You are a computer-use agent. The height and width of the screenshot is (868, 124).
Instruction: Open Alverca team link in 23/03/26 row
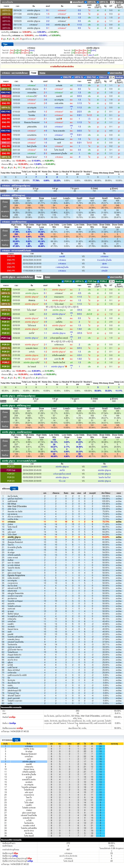[x=32, y=300]
